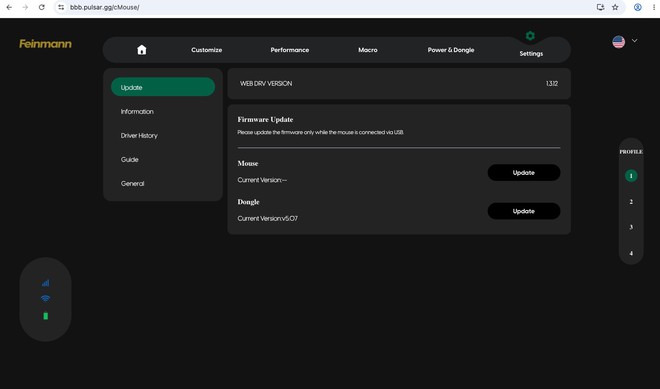Select Information in the sidebar
Viewport: 660px width, 389px height.
pos(137,112)
